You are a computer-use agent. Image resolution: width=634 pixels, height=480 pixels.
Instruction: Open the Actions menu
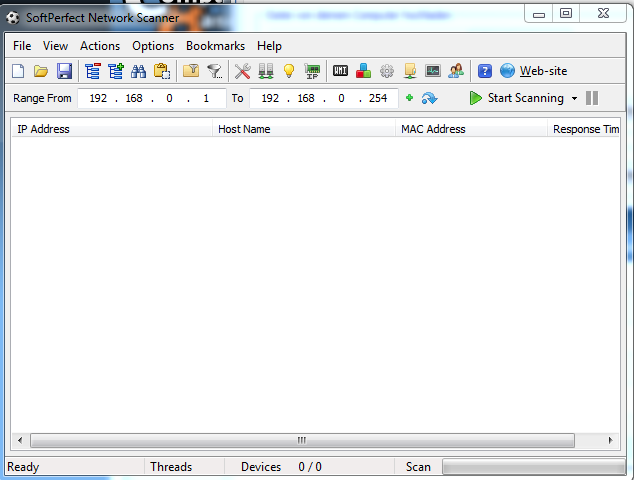pyautogui.click(x=100, y=46)
